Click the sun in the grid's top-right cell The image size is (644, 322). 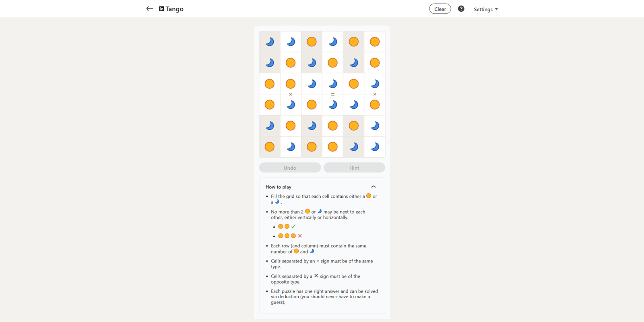click(x=374, y=42)
